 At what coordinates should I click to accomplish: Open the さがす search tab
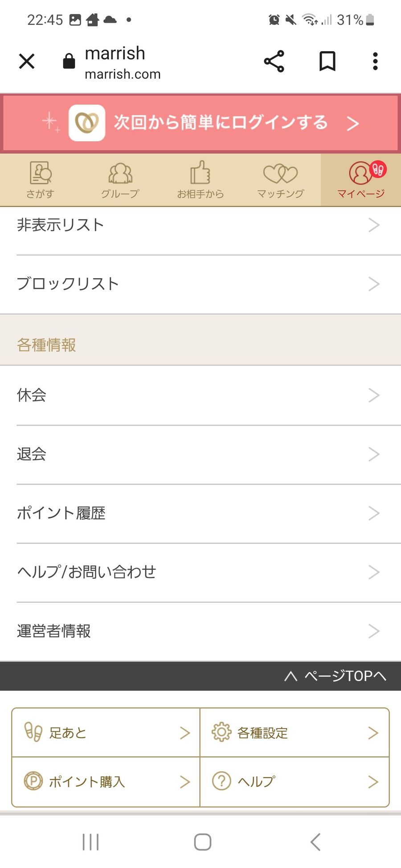click(x=40, y=180)
